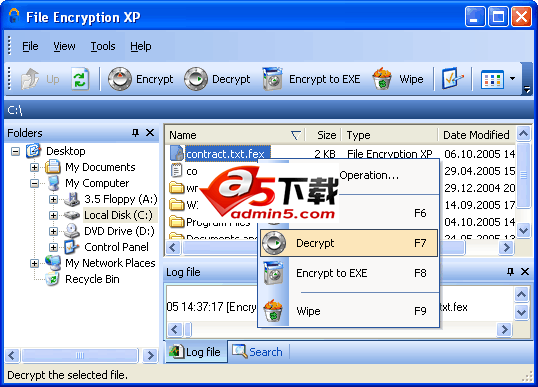Screen dimensions: 538x387
Task: Expand the My Documents tree node
Action: [34, 167]
